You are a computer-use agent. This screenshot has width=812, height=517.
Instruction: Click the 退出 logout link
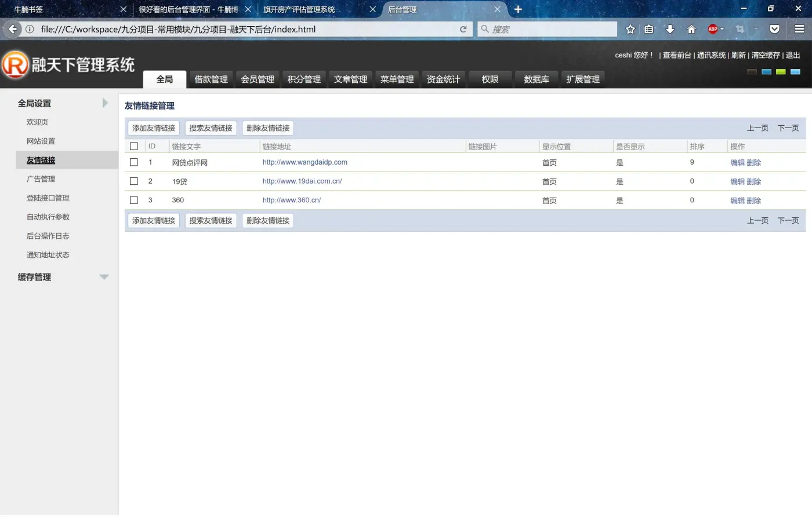click(793, 55)
